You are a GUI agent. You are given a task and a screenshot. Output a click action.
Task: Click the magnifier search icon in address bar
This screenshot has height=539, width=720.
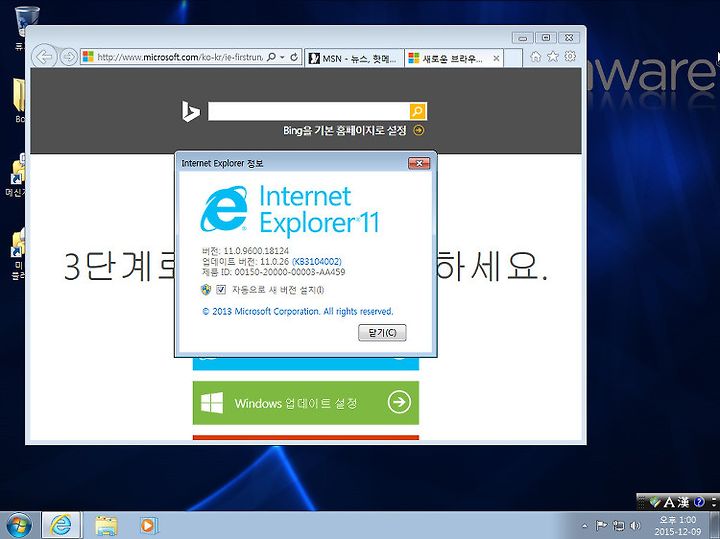271,57
